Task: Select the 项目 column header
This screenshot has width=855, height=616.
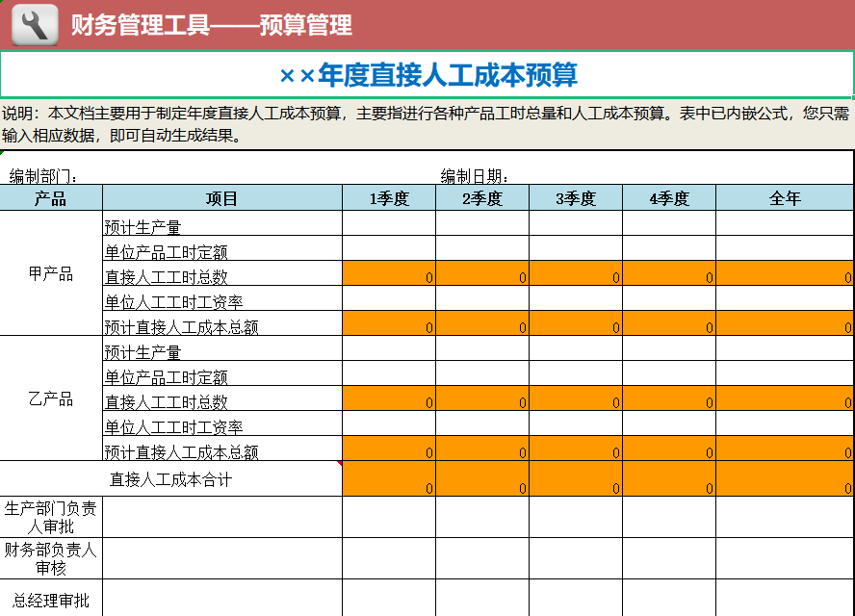Action: pyautogui.click(x=221, y=198)
